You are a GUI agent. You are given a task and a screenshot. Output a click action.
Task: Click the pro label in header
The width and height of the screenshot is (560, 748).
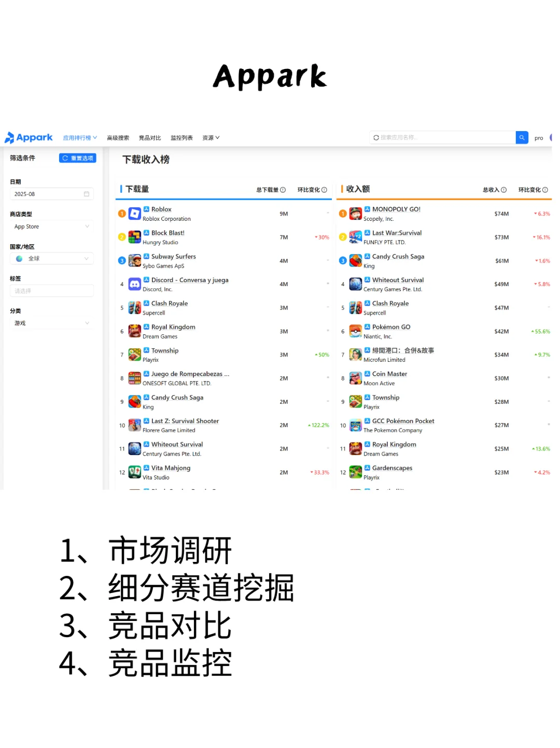[539, 138]
